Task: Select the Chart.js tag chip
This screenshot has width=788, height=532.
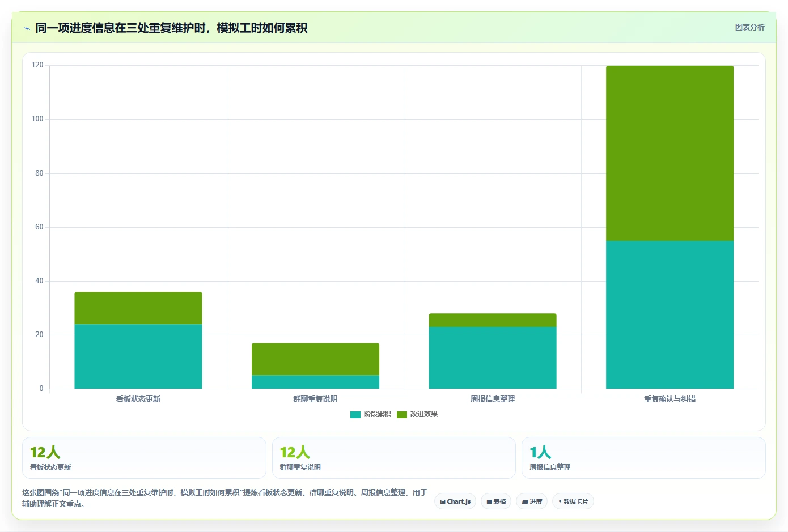Action: tap(455, 501)
